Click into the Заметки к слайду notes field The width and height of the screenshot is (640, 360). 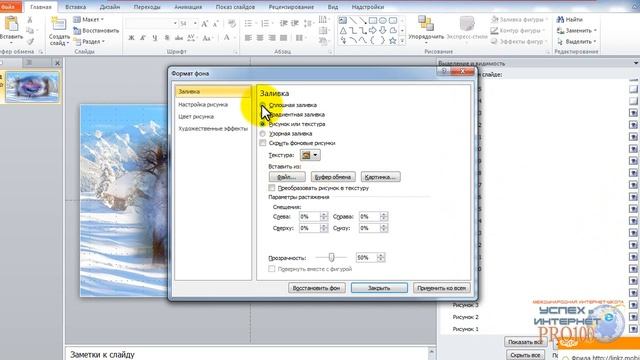pos(248,354)
